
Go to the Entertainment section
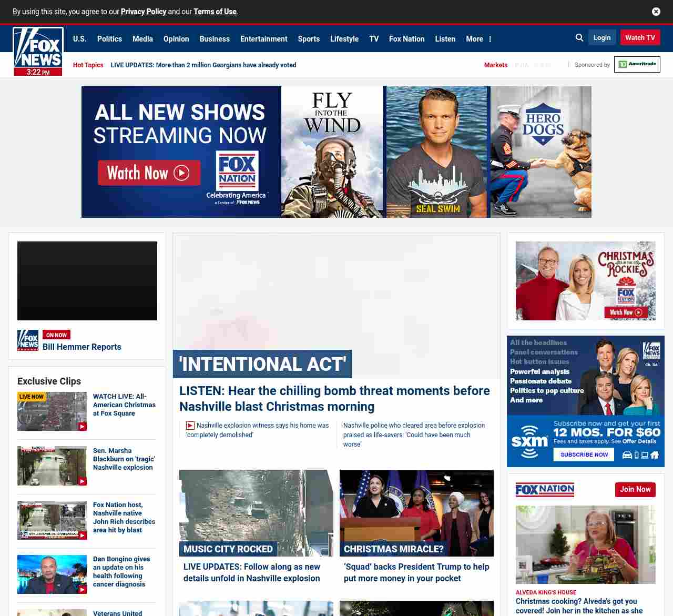pos(263,39)
